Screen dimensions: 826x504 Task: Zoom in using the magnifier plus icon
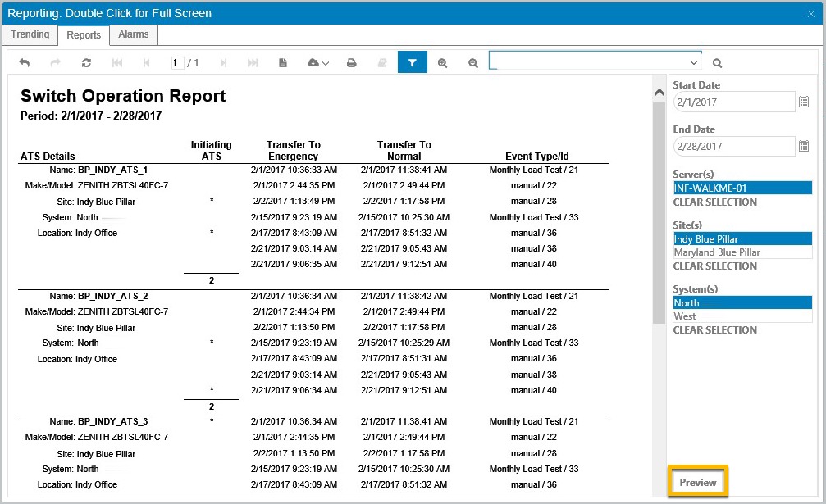coord(442,63)
